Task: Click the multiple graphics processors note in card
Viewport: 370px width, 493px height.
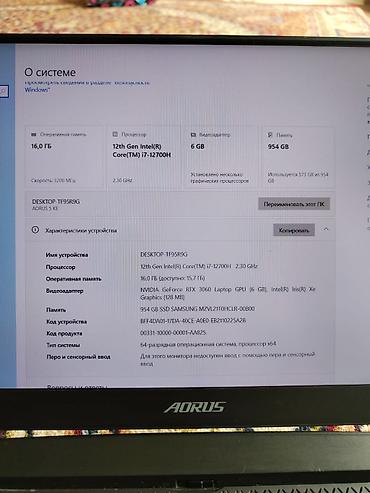Action: point(219,178)
